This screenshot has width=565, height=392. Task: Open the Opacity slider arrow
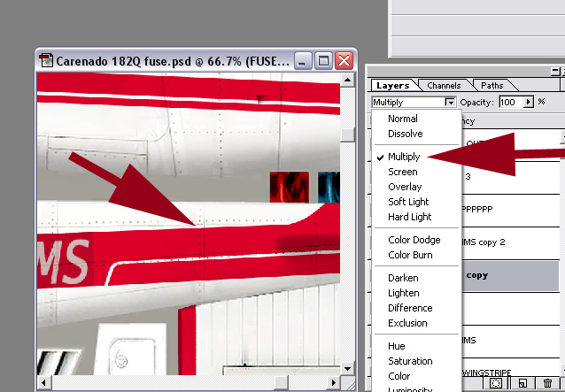pos(530,103)
